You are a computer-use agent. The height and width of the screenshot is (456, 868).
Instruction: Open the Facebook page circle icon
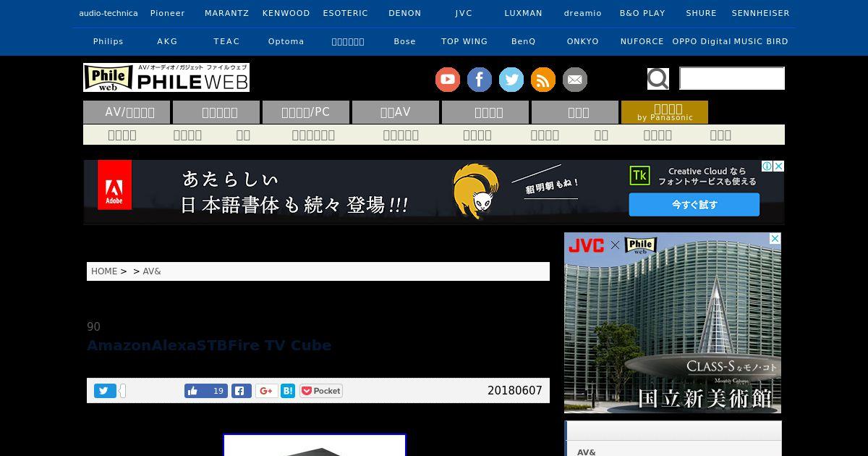[480, 80]
